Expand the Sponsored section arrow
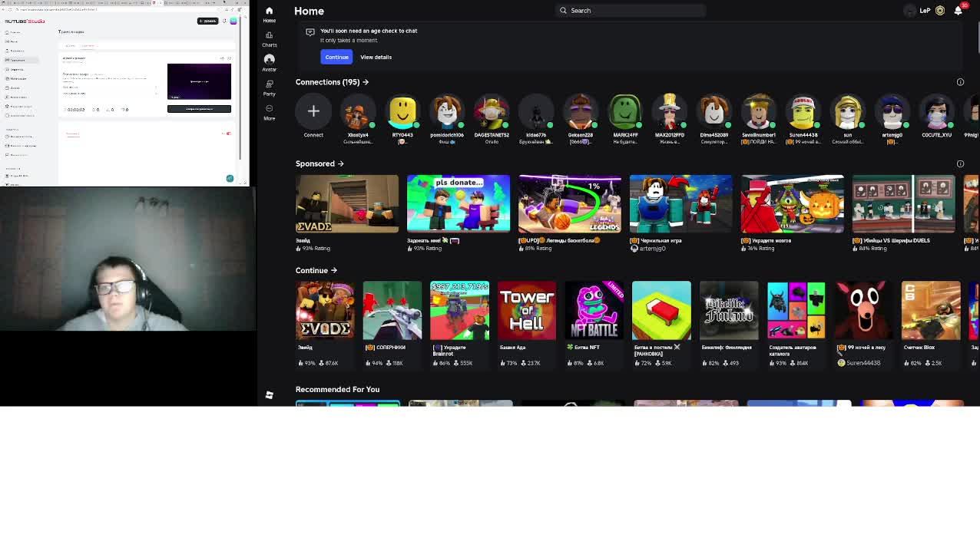980x551 pixels. (340, 163)
